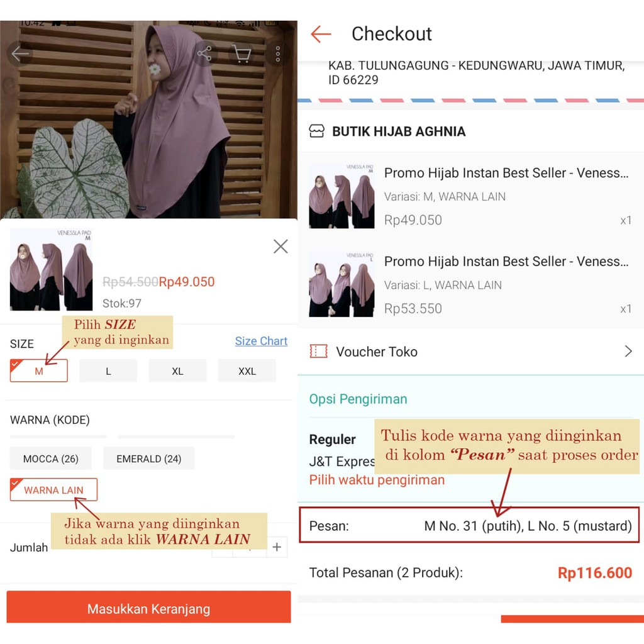Pick the MOCCA (26) color

[x=50, y=458]
